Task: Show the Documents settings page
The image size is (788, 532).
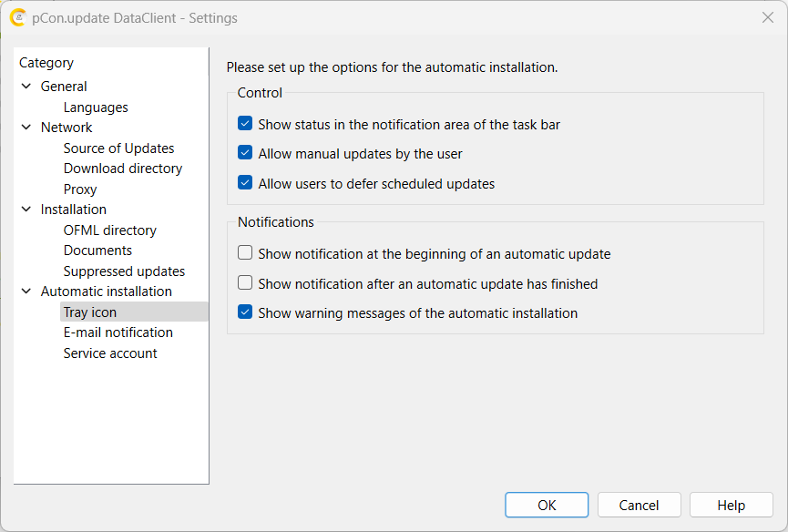Action: (x=97, y=251)
